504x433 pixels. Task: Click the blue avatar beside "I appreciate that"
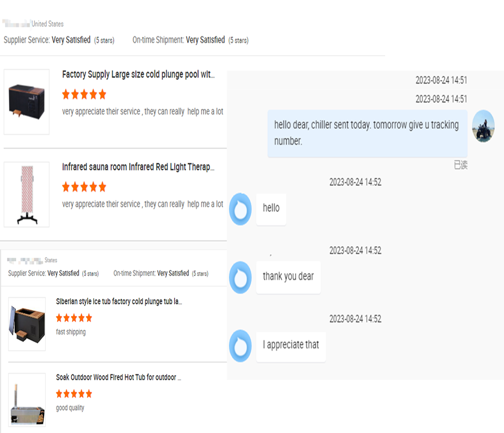point(240,346)
